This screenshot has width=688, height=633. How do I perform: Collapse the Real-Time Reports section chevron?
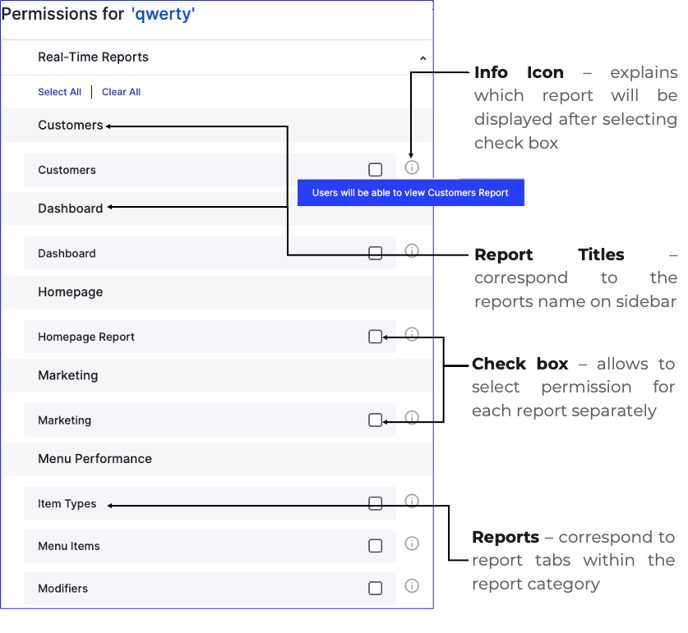point(423,58)
